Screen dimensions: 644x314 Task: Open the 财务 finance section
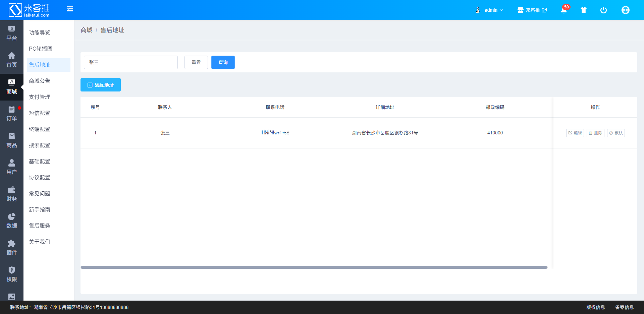(12, 194)
